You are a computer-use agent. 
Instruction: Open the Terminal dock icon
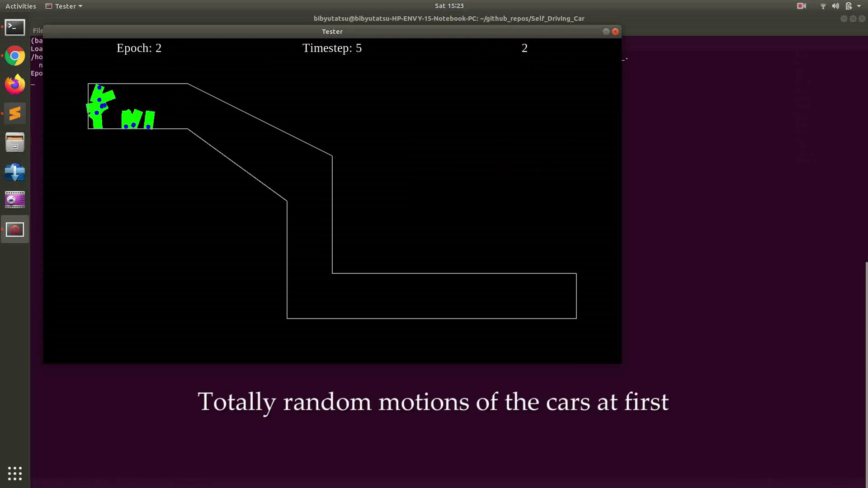pyautogui.click(x=15, y=28)
